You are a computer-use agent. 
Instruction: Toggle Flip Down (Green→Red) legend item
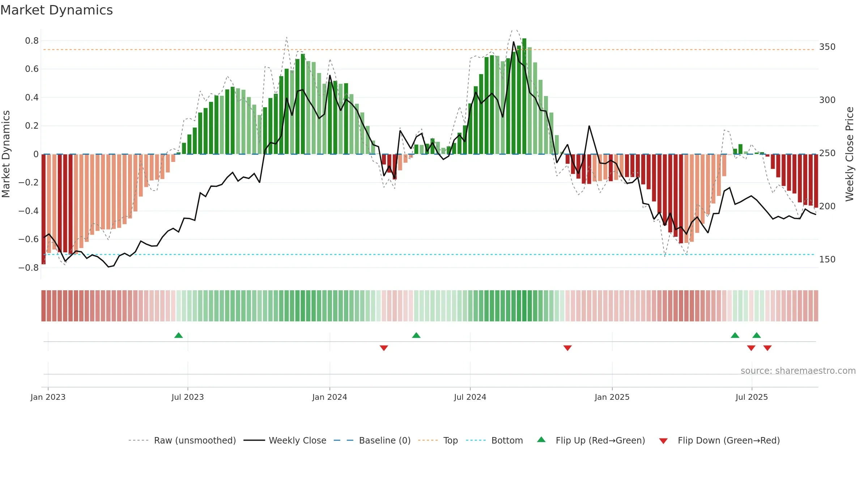click(719, 440)
